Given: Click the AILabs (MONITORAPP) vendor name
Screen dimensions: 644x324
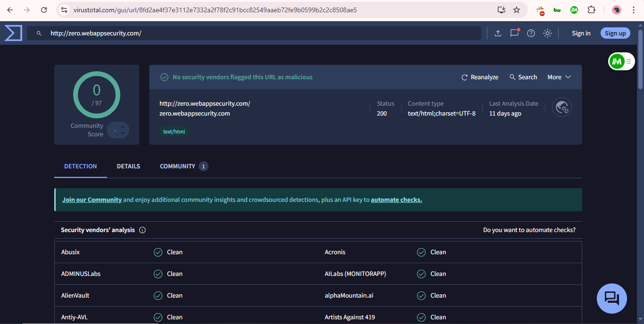Looking at the screenshot, I should (x=355, y=274).
